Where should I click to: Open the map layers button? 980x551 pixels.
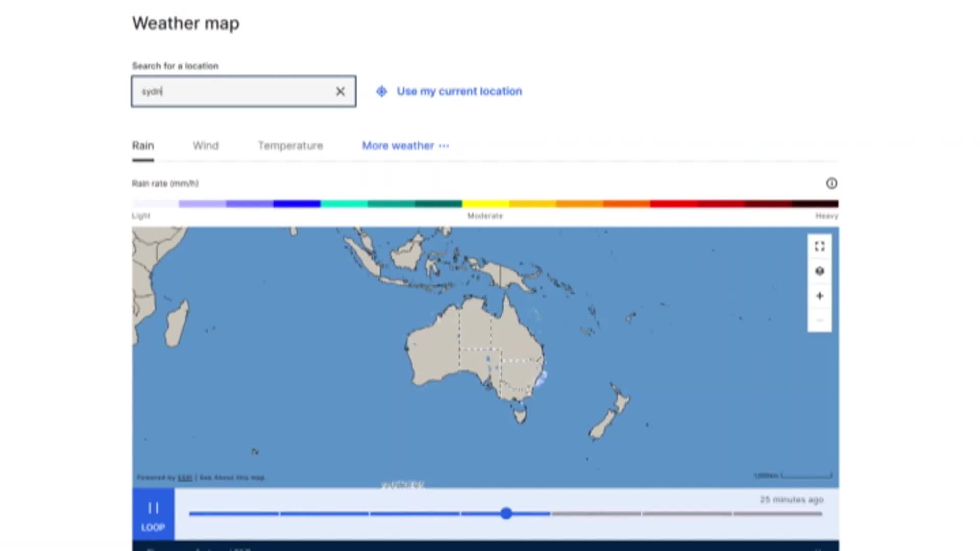[x=820, y=271]
